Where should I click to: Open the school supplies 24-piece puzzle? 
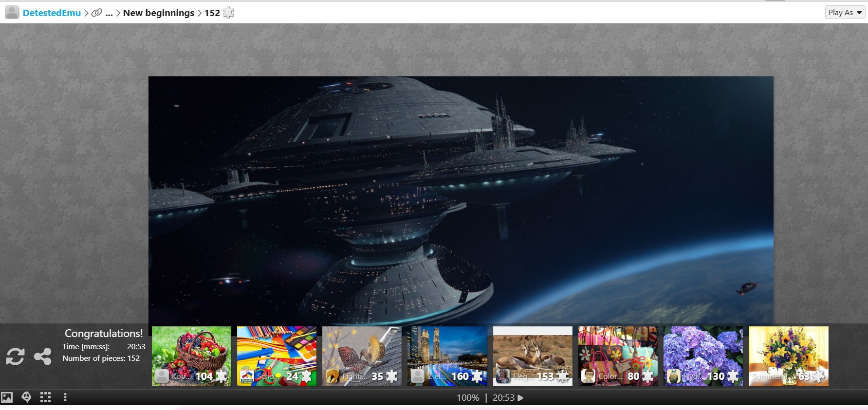277,356
